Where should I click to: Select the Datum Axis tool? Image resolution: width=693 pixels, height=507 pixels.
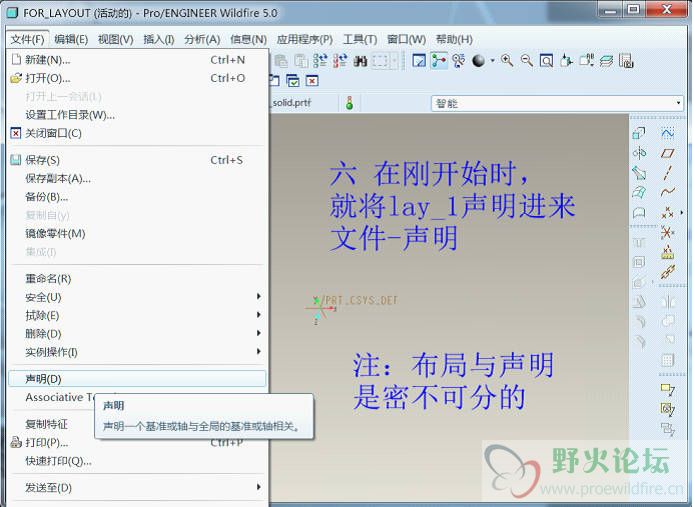click(x=667, y=173)
